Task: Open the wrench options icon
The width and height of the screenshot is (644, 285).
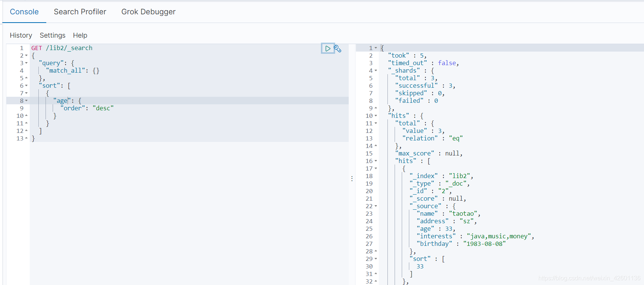Action: point(338,49)
